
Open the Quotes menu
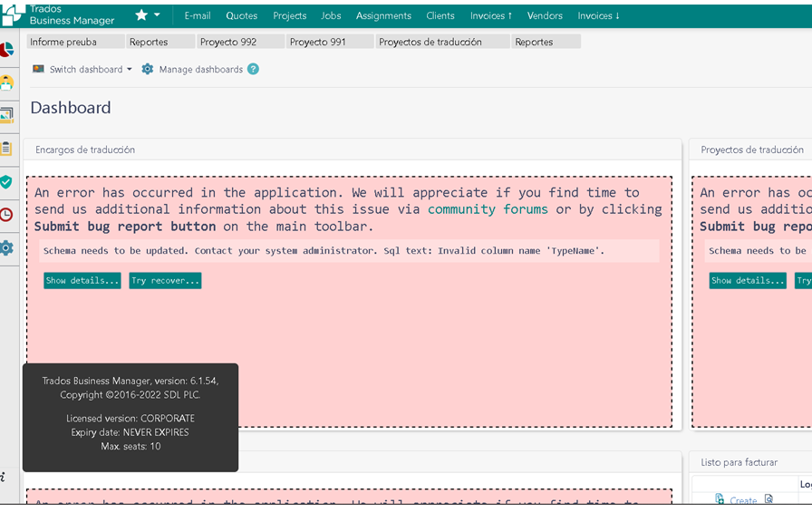point(241,16)
